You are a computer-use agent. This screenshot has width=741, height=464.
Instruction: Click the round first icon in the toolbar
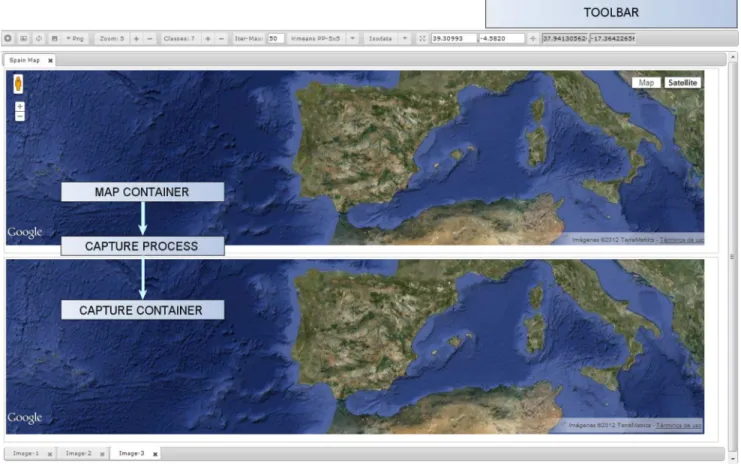8,38
